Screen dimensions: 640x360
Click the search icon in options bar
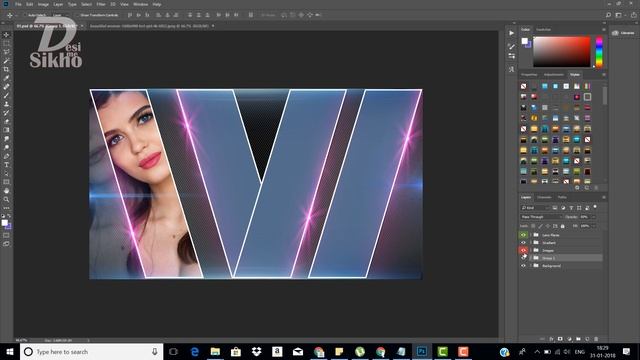608,15
